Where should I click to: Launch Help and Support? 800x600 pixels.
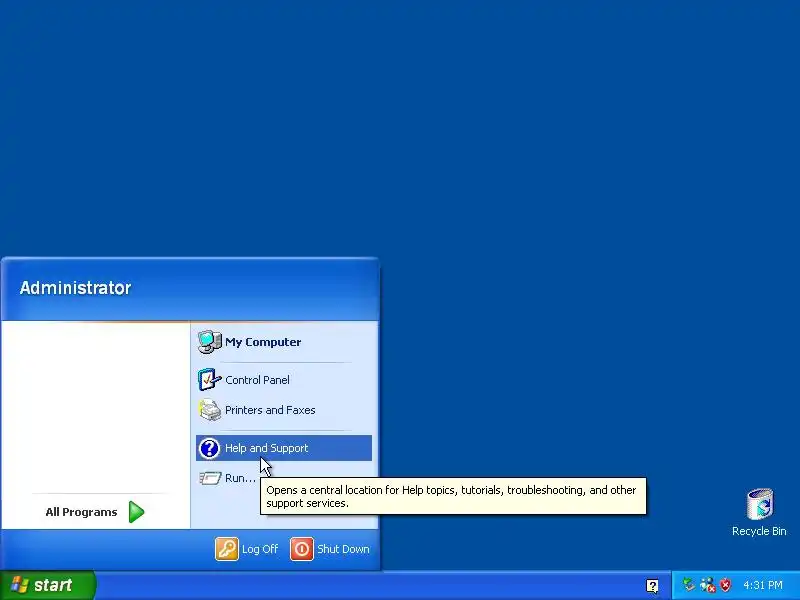tap(284, 448)
